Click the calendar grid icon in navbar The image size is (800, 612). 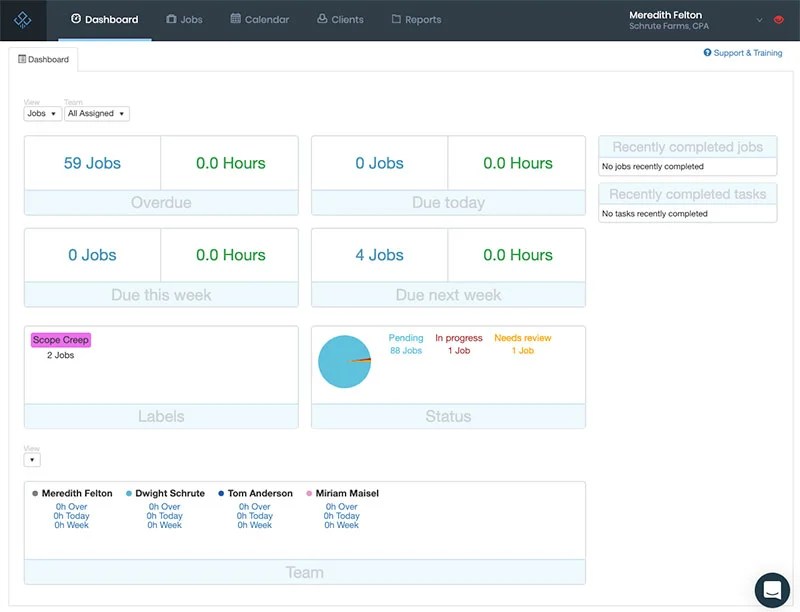[235, 18]
